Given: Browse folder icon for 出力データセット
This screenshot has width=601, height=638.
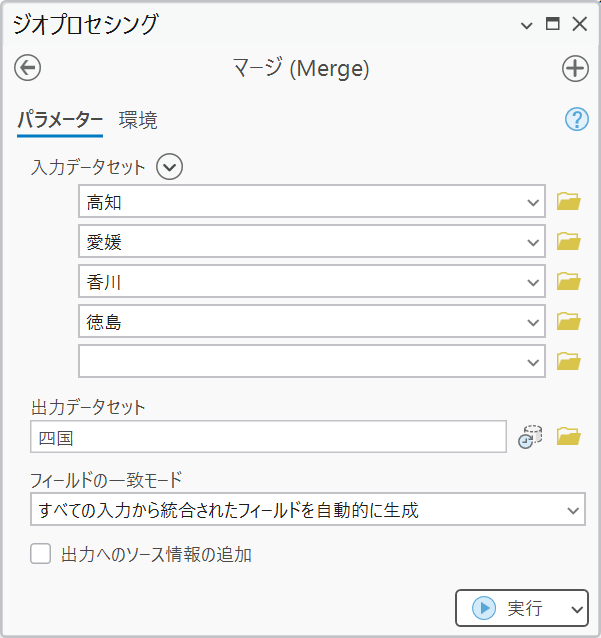Looking at the screenshot, I should point(569,437).
